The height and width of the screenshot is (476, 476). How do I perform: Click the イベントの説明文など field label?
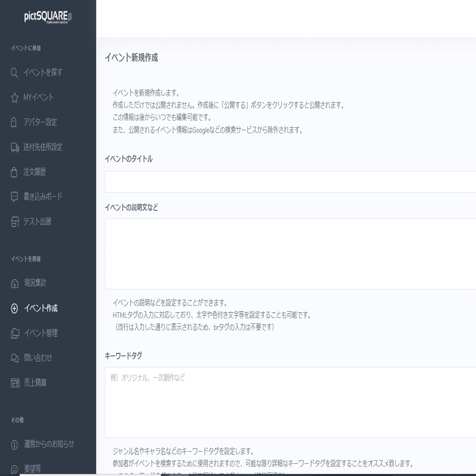131,208
